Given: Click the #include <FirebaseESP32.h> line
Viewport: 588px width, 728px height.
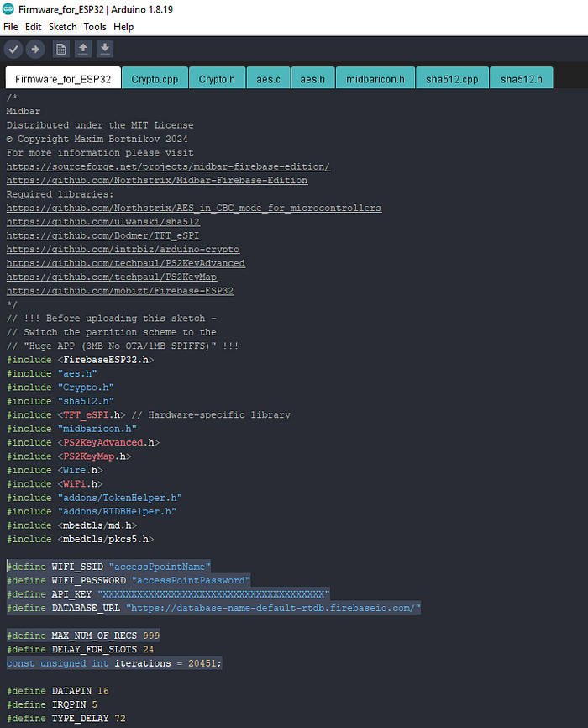Looking at the screenshot, I should point(80,360).
